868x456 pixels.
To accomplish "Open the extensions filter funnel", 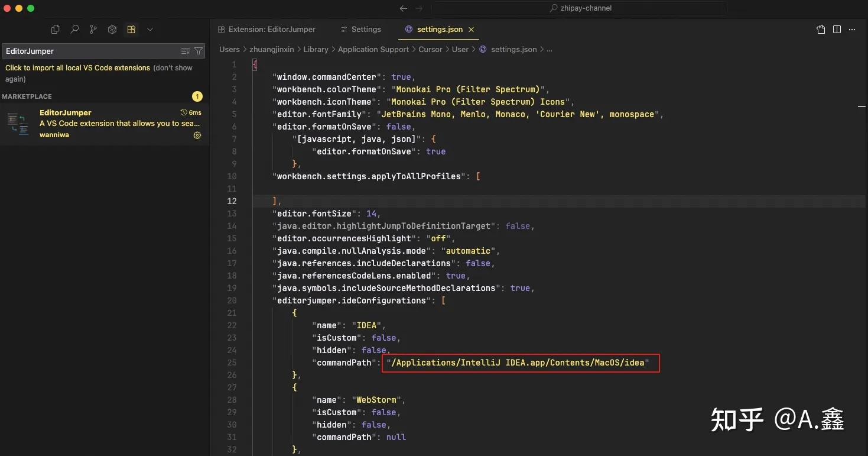I will [199, 51].
